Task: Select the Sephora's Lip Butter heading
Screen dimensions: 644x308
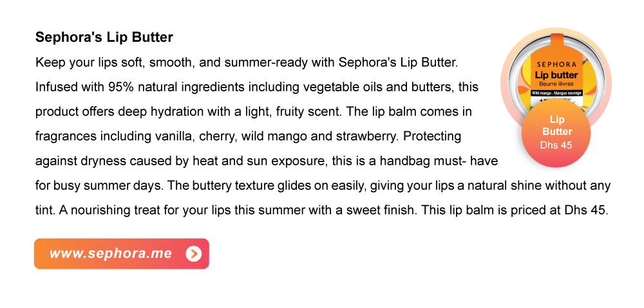Action: [x=104, y=37]
